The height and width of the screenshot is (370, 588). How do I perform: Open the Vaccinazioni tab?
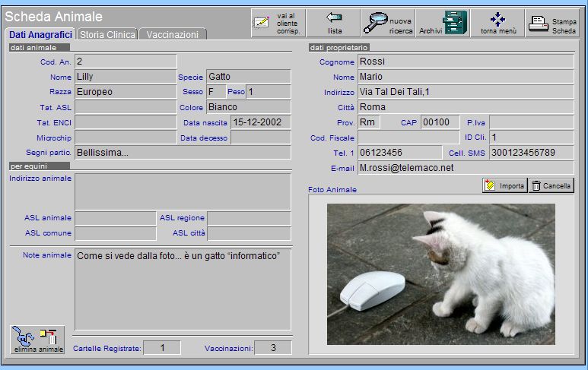[x=173, y=35]
